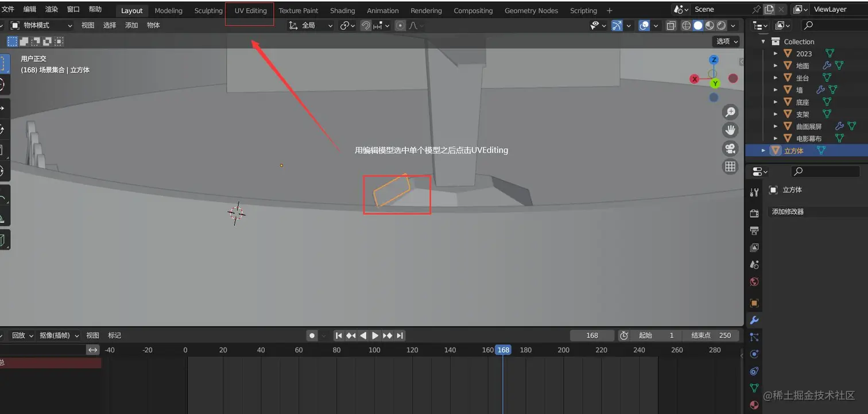This screenshot has width=868, height=414.
Task: Click the 添加修改器 add modifier button
Action: (x=817, y=212)
